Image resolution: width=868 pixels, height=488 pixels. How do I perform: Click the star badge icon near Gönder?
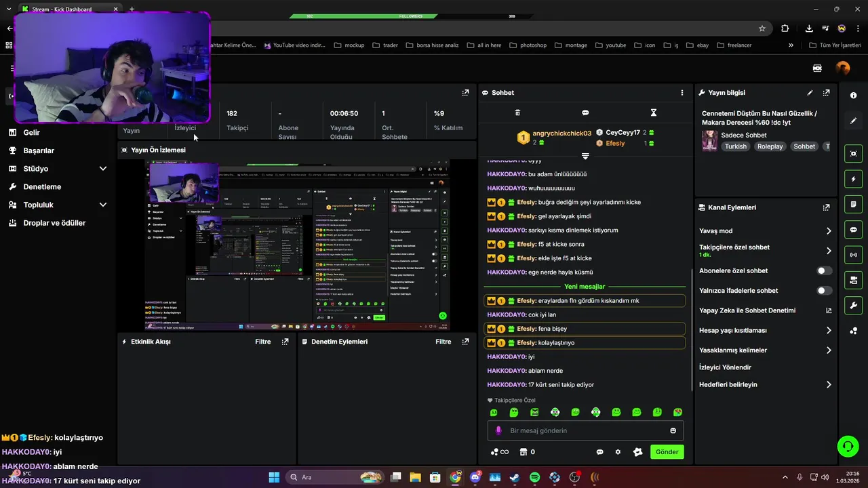point(637,452)
